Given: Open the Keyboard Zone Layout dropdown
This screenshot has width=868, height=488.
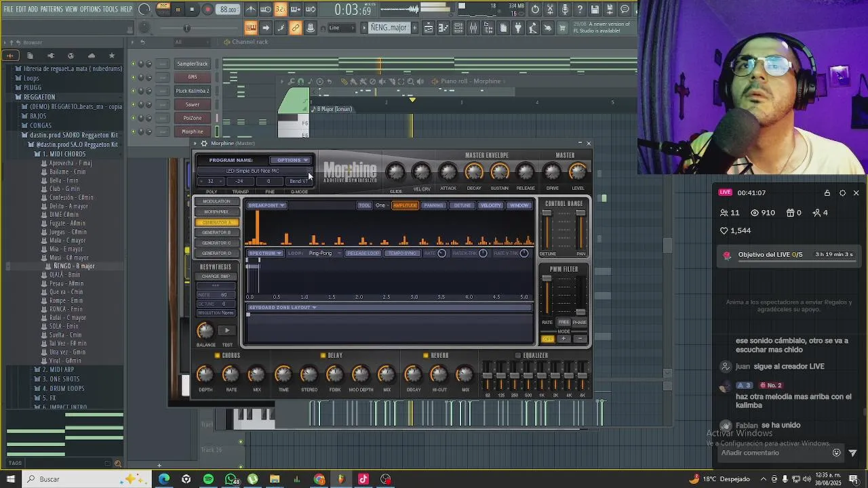Looking at the screenshot, I should (282, 308).
